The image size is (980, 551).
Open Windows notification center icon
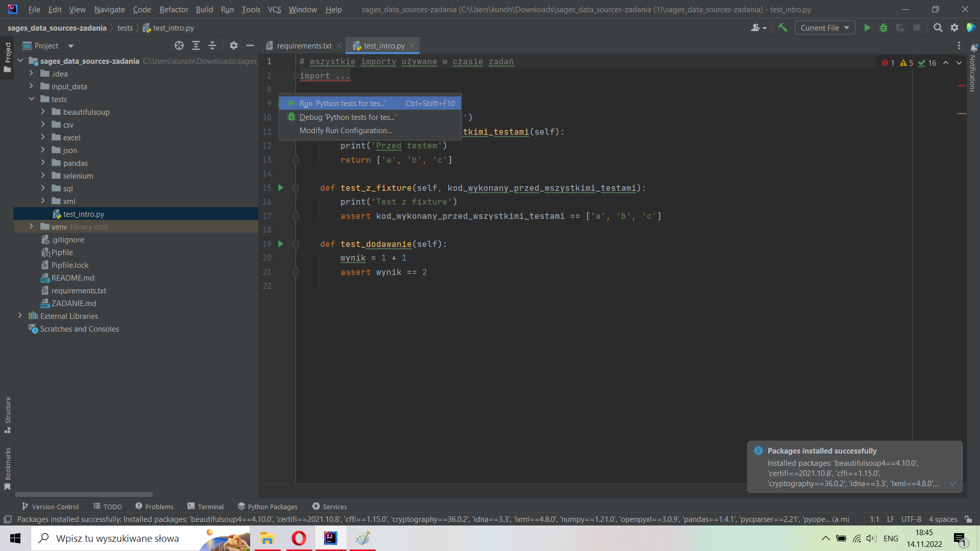(x=960, y=538)
